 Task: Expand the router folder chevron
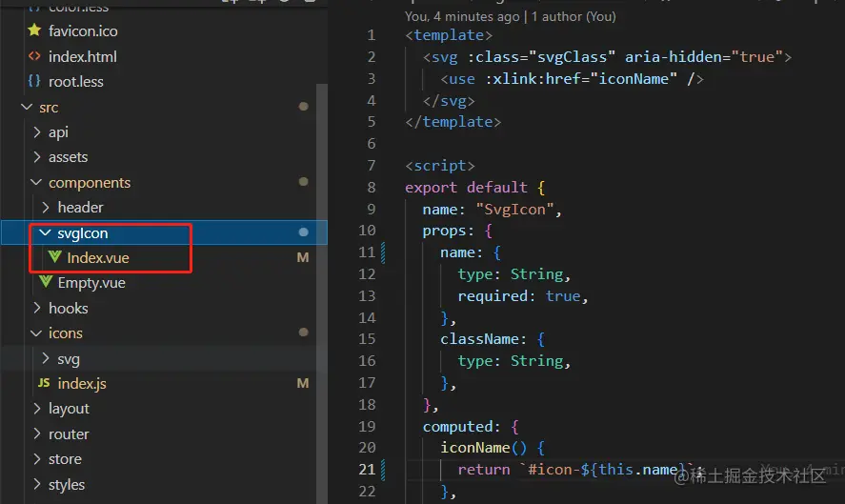tap(36, 433)
